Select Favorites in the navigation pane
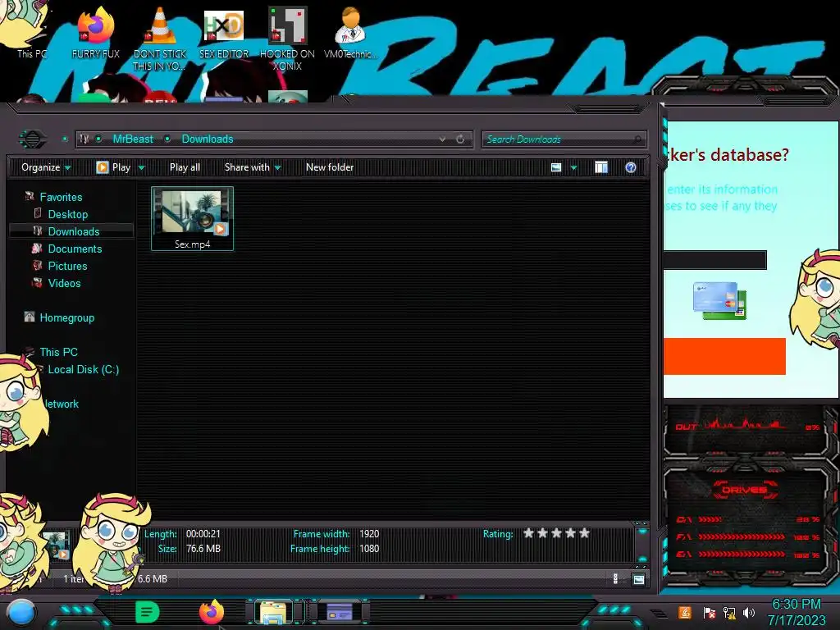This screenshot has height=630, width=840. pyautogui.click(x=61, y=197)
